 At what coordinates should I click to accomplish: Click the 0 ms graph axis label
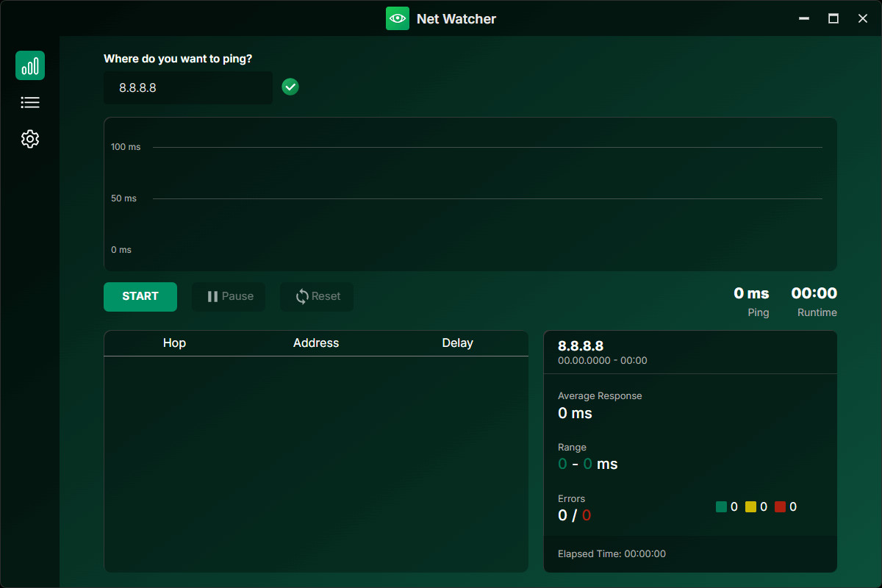coord(121,250)
